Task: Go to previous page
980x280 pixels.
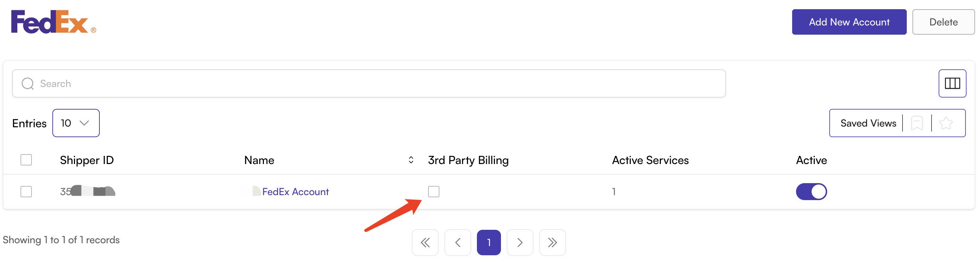Action: tap(458, 243)
